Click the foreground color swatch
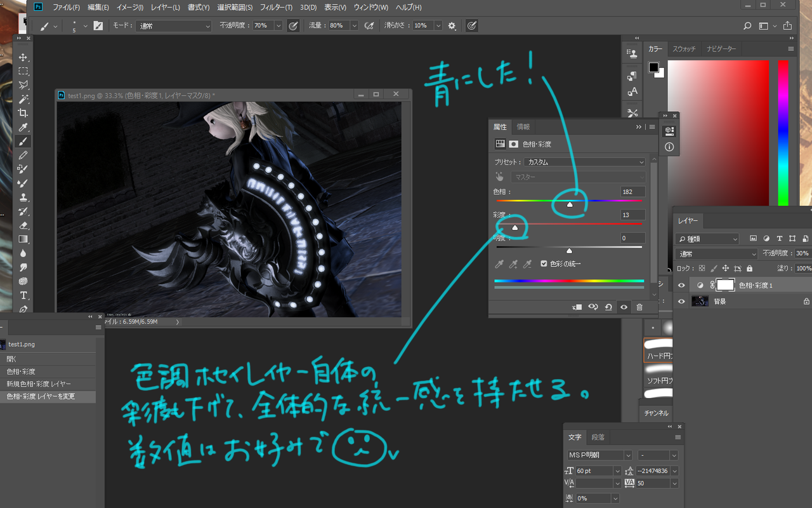The image size is (812, 508). 653,67
